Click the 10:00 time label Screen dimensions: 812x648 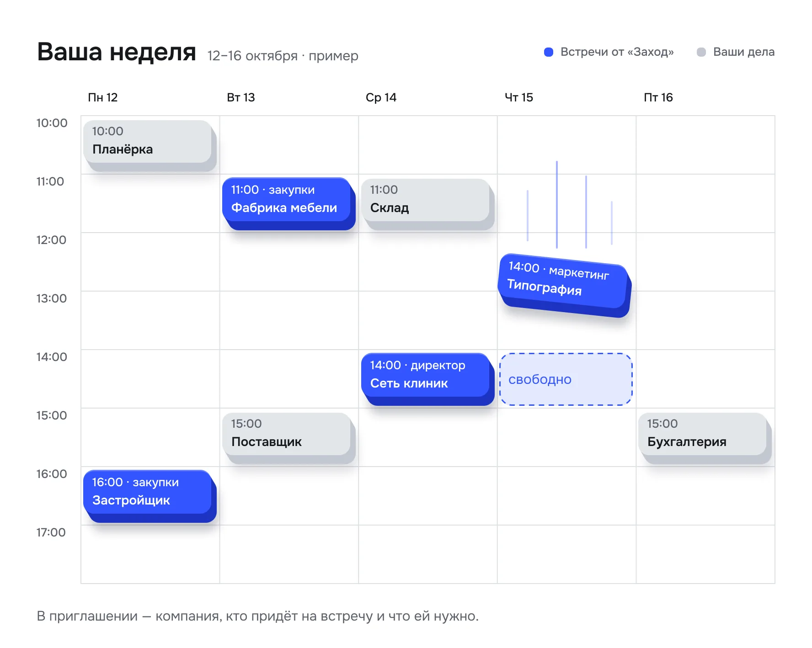[52, 123]
